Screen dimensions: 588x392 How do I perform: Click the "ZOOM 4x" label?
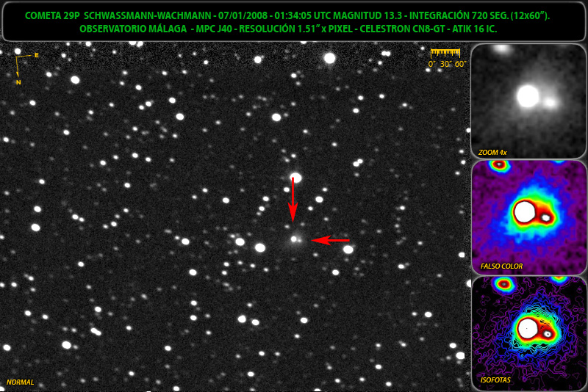492,153
